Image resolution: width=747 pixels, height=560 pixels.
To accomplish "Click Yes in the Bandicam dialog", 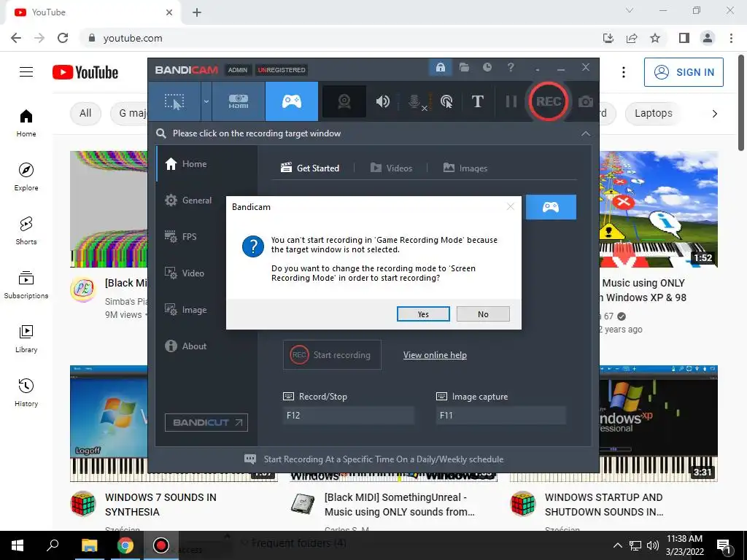I will click(423, 314).
